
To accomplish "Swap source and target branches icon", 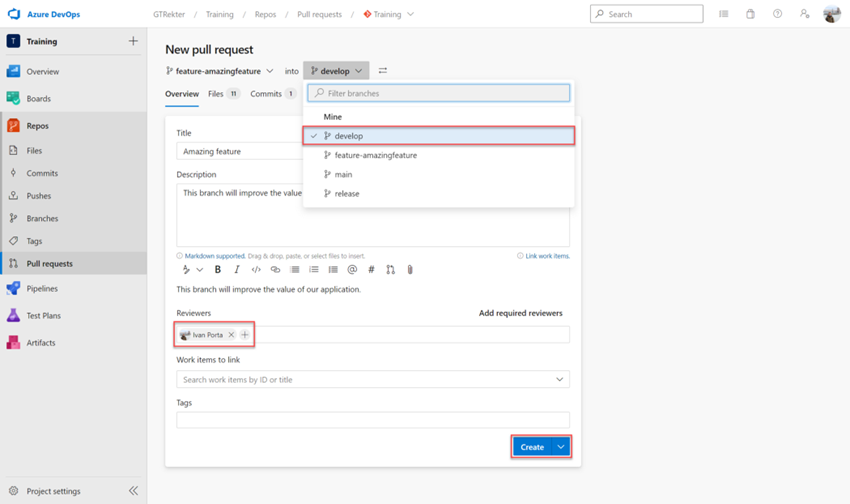I will coord(383,71).
